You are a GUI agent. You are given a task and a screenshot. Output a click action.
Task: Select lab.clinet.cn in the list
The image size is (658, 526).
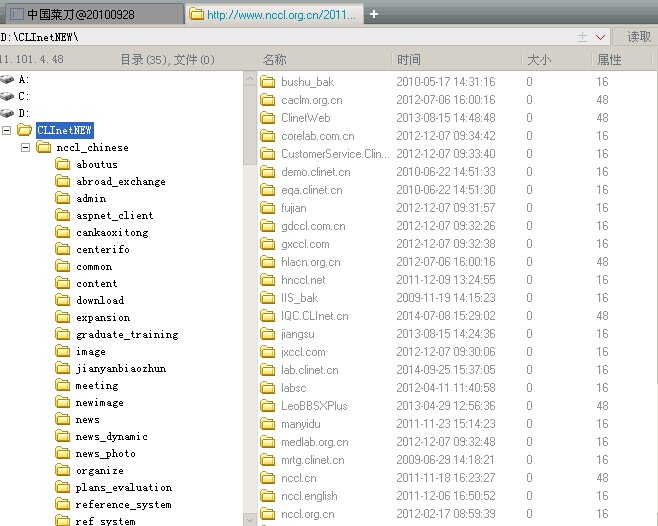coord(310,370)
